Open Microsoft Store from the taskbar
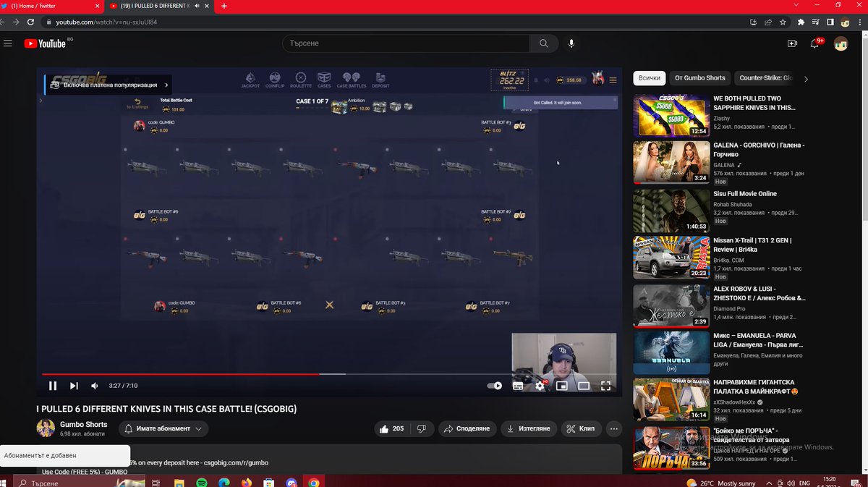868x487 pixels. click(269, 483)
